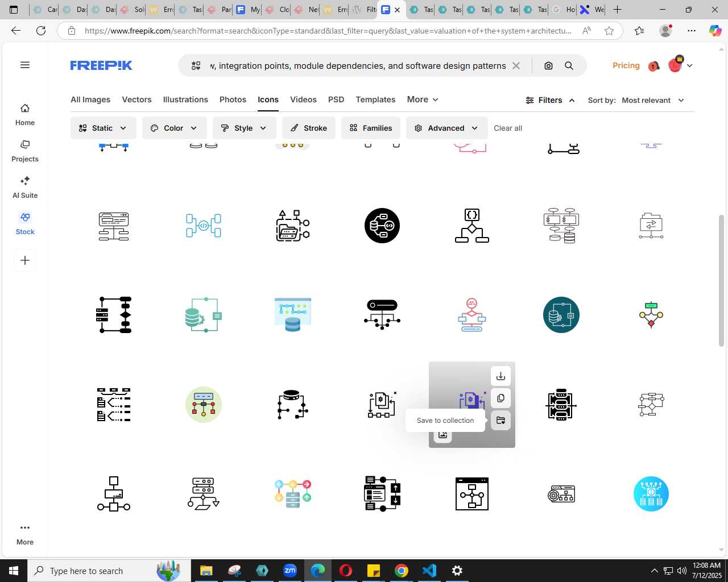Image resolution: width=728 pixels, height=582 pixels.
Task: Open the green database with gear icon
Action: (204, 315)
